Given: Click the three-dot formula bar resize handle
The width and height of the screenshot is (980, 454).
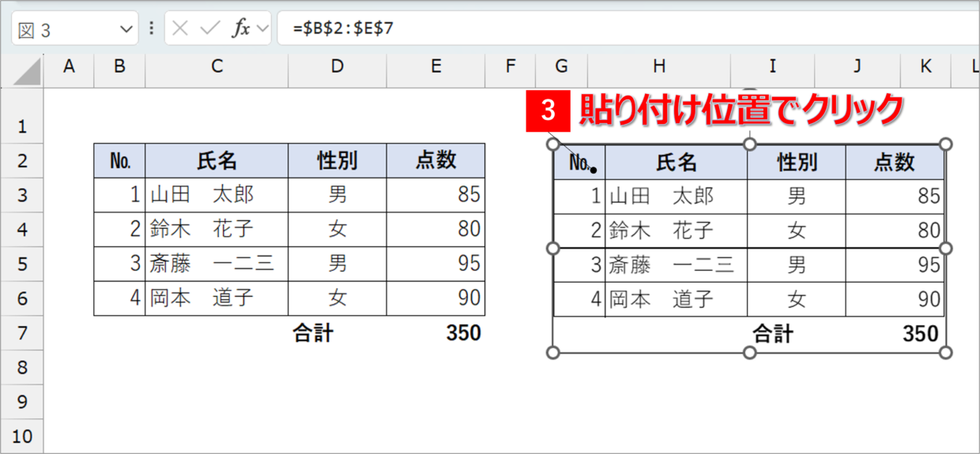Looking at the screenshot, I should click(151, 29).
